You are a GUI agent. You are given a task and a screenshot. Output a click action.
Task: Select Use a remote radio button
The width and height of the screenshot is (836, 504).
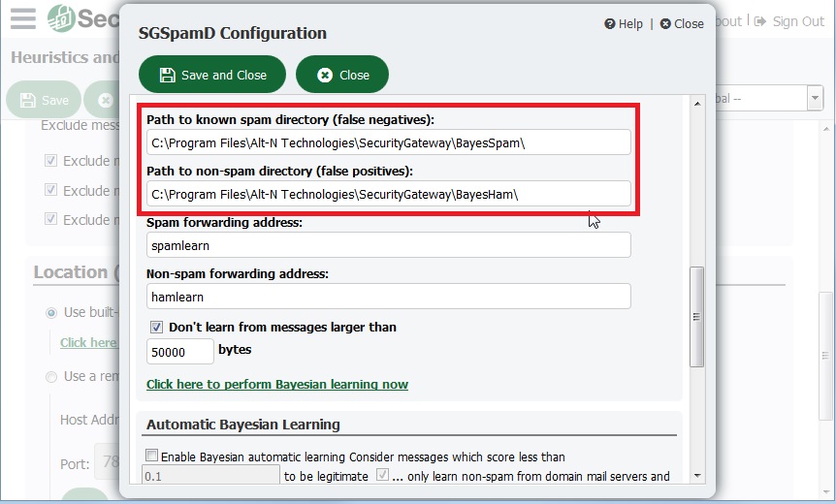(x=51, y=377)
